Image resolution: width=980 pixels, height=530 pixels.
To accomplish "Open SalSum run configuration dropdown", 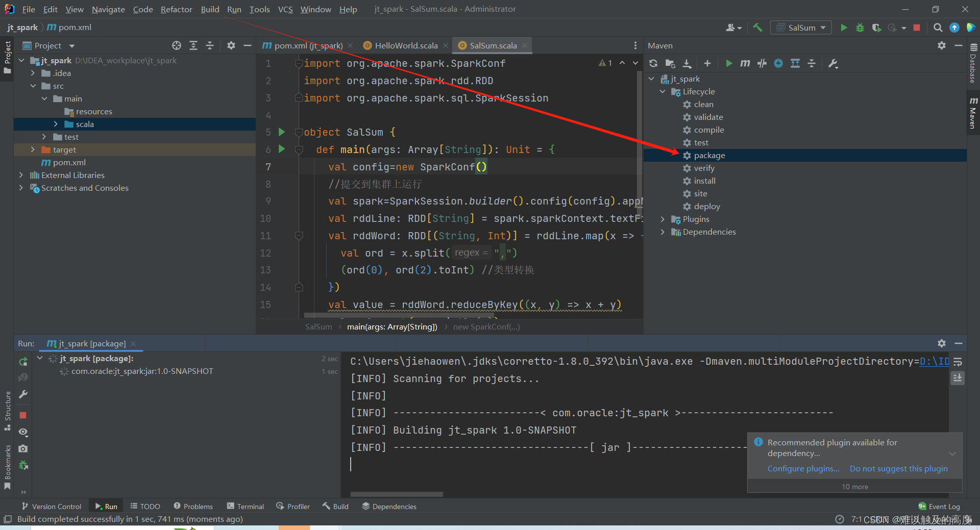I will click(x=801, y=28).
